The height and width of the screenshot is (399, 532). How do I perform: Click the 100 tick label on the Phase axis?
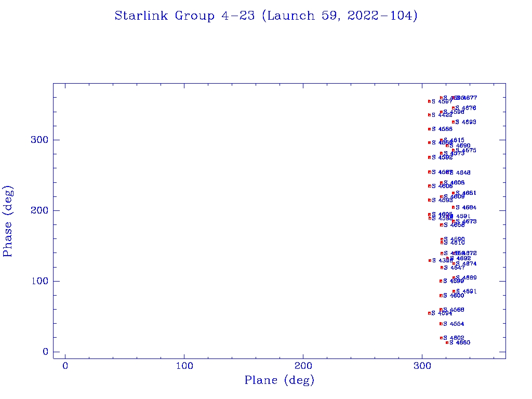point(39,281)
